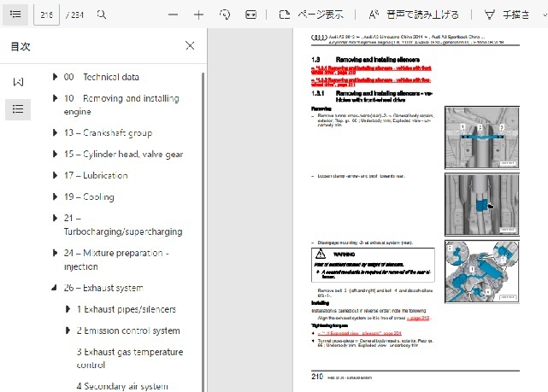Click the 1.3 Removing and installing silencers heading
This screenshot has width=548, height=392.
pos(366,60)
